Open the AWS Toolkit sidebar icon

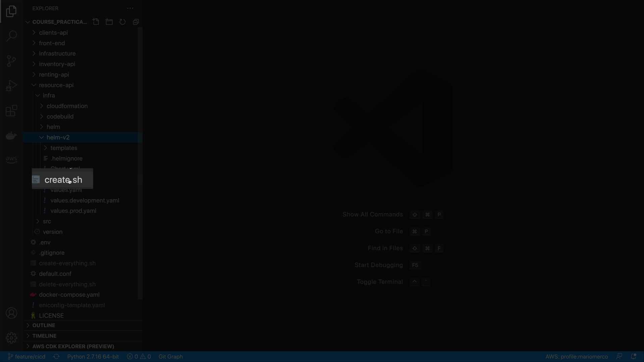[11, 160]
